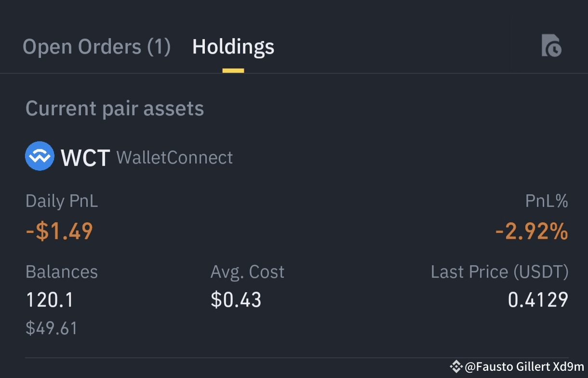588x378 pixels.
Task: Click the Current pair assets heading
Action: pyautogui.click(x=115, y=108)
